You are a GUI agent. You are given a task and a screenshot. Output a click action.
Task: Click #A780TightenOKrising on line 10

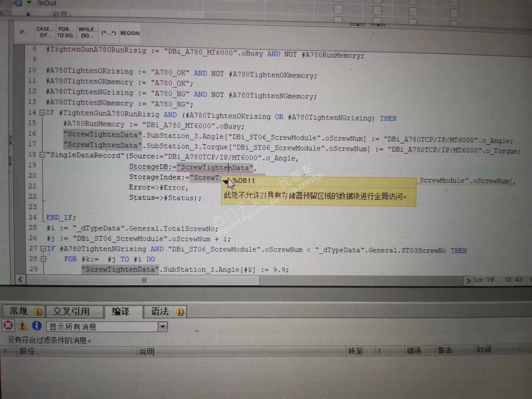89,71
